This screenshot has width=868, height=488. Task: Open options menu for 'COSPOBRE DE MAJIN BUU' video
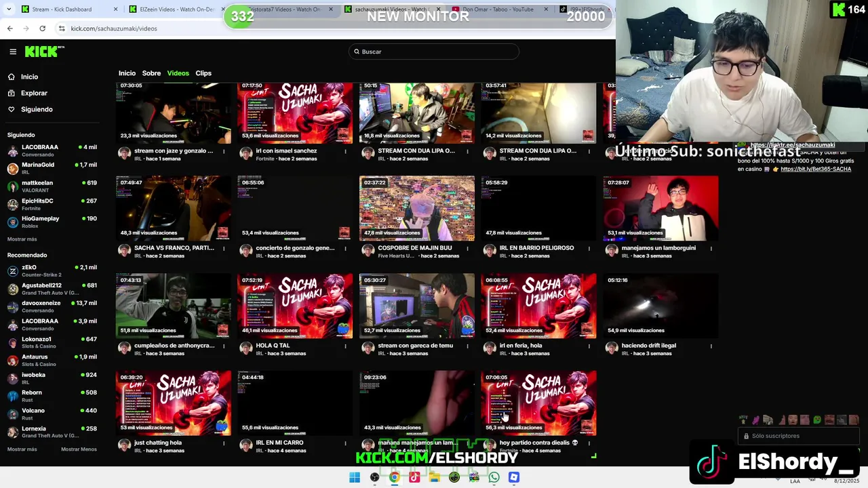pos(467,248)
